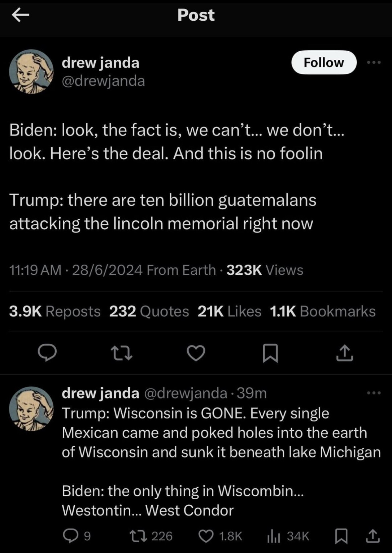Viewport: 392px width, 553px height.
Task: View the 3.9K Reposts list
Action: tap(55, 311)
